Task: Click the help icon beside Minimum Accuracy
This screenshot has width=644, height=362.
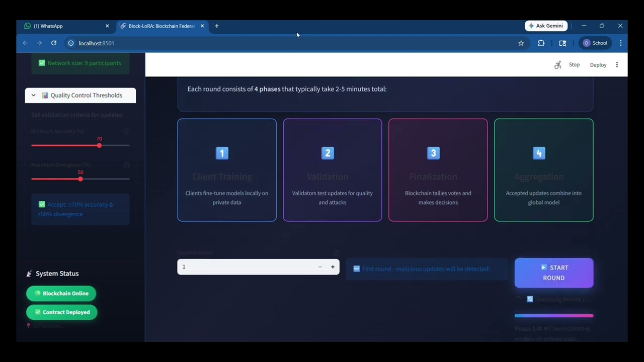Action: click(126, 131)
